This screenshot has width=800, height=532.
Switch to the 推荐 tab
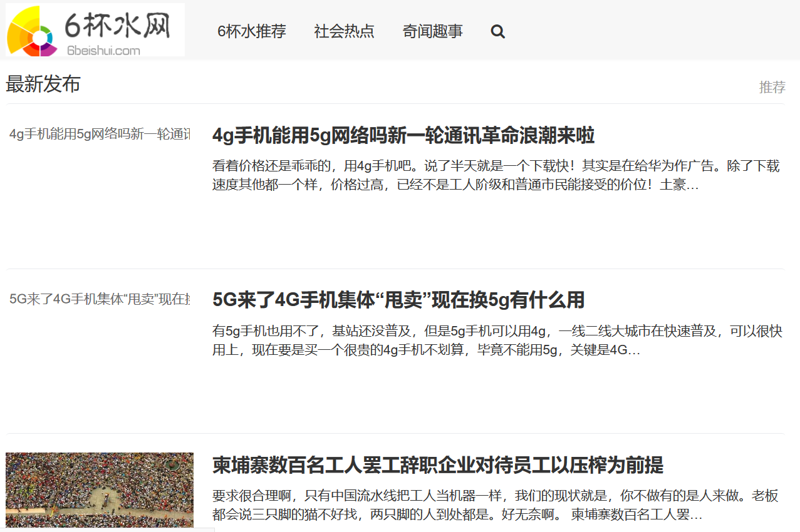click(772, 87)
